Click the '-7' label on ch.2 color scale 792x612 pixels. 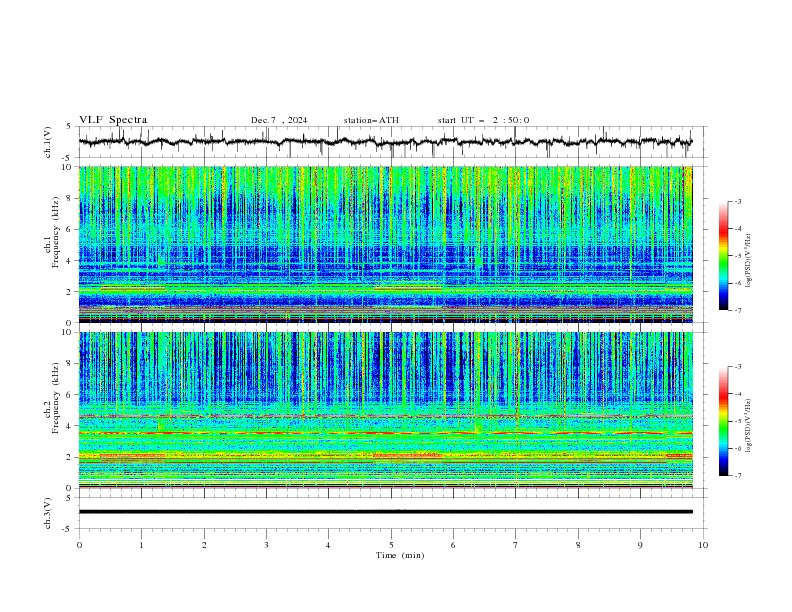click(x=737, y=476)
